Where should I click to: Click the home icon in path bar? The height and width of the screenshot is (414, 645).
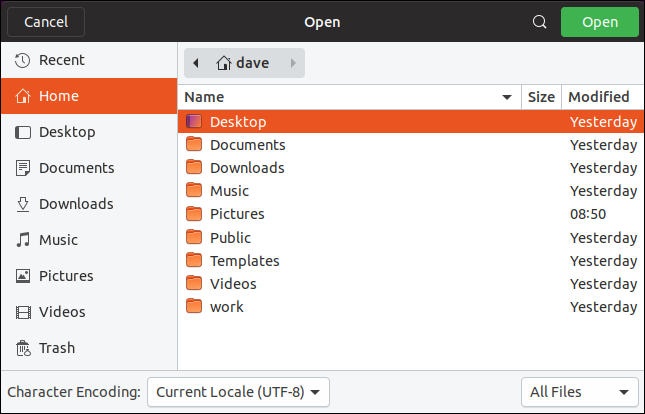[x=224, y=63]
